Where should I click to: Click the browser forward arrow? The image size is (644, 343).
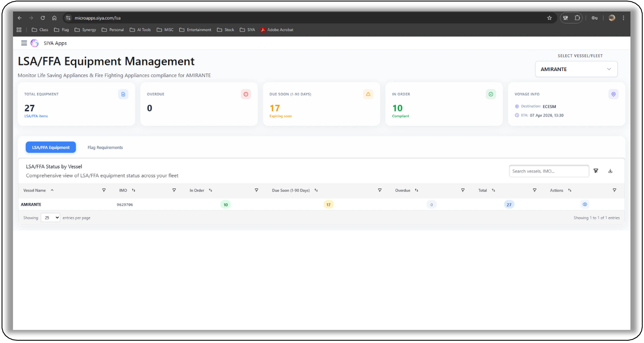(x=31, y=18)
